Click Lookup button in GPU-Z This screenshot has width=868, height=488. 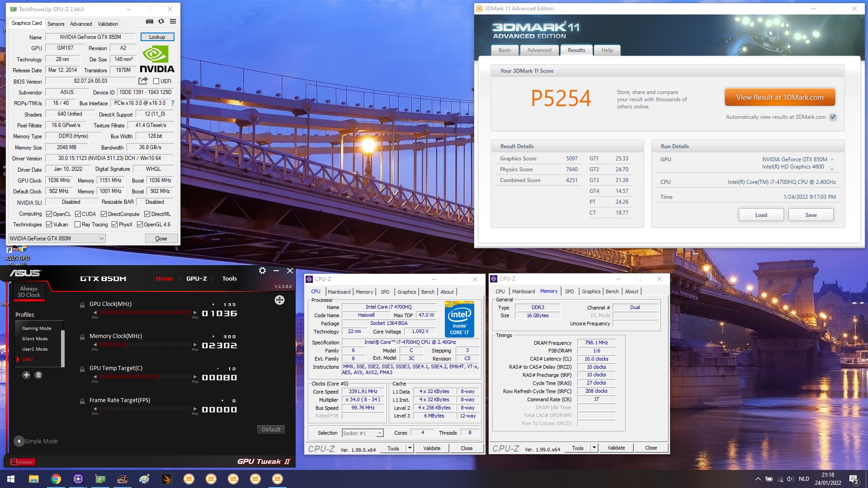point(157,37)
